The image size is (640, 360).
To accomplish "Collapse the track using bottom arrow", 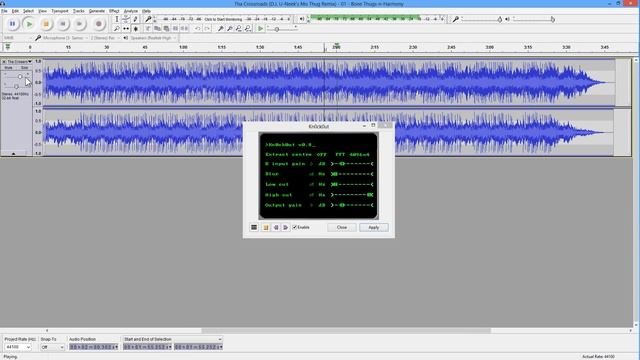I will click(13, 153).
